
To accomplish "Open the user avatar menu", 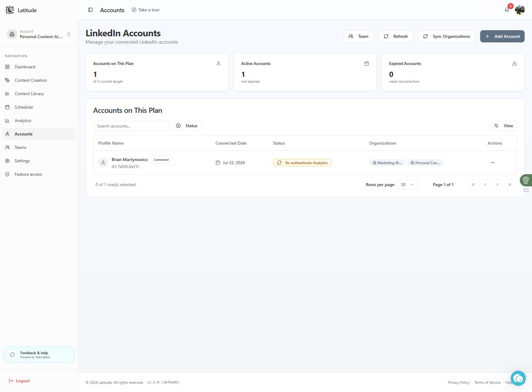I will (519, 10).
